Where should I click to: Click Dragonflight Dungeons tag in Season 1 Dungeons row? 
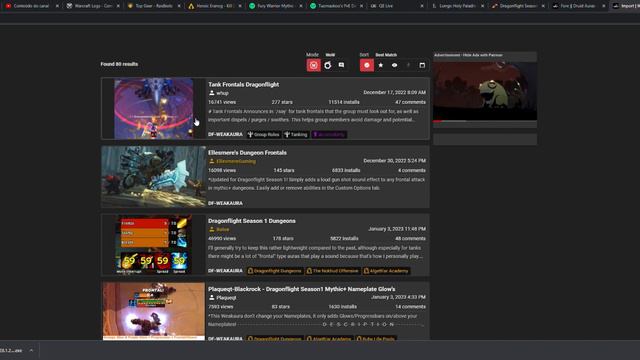point(275,271)
